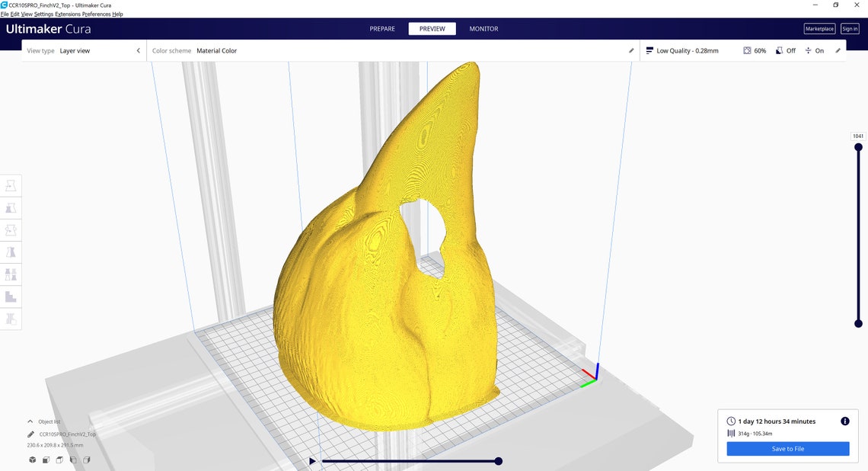Switch to left side camera view cube
This screenshot has width=868, height=471.
point(73,460)
